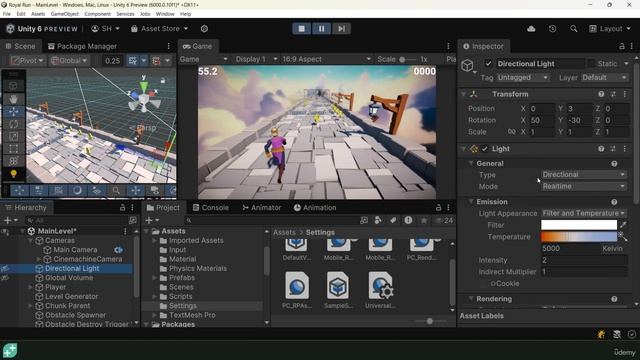Image resolution: width=640 pixels, height=360 pixels.
Task: Open the Assets menu
Action: [x=38, y=14]
